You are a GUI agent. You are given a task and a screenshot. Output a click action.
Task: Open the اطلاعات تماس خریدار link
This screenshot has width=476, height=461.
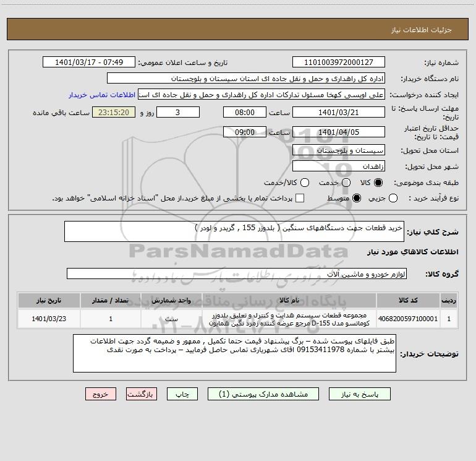(102, 95)
